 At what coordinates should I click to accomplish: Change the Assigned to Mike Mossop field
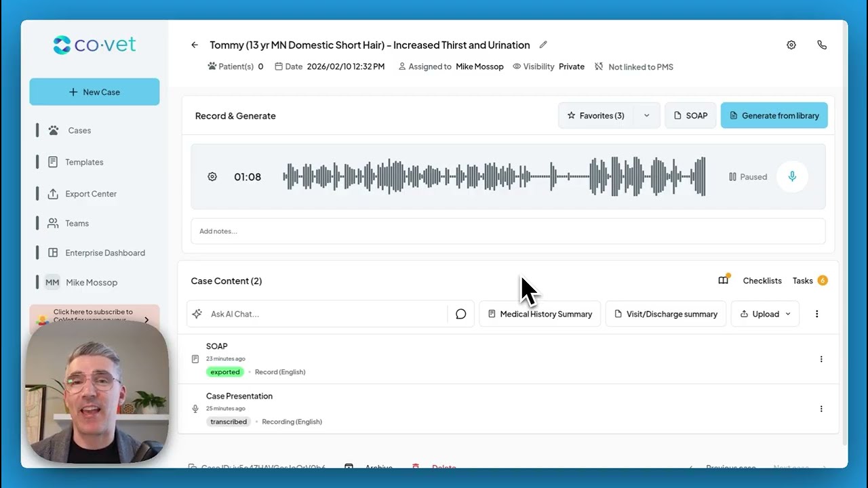coord(451,66)
